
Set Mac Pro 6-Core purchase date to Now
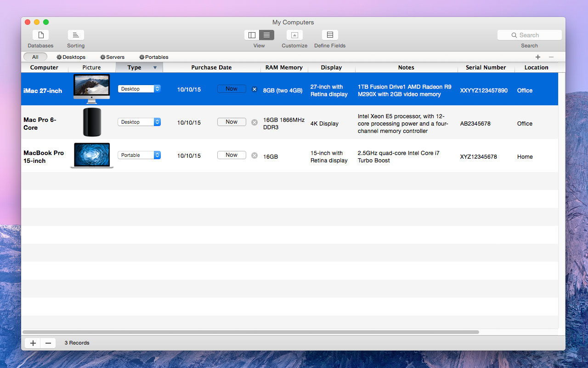(232, 122)
